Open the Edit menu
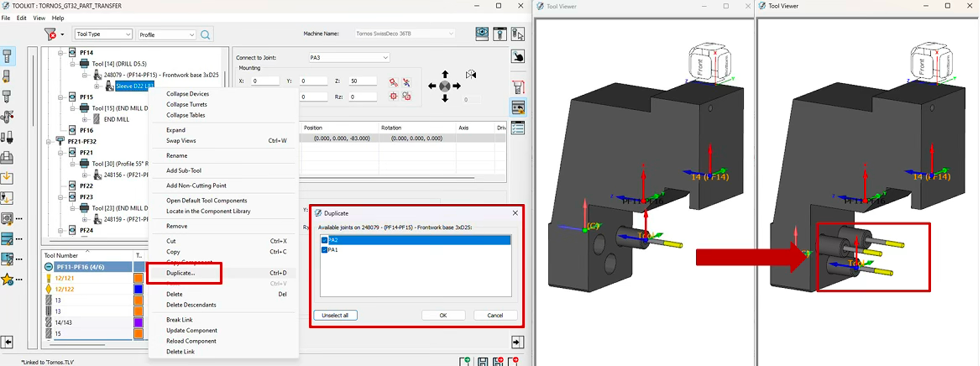 [21, 18]
